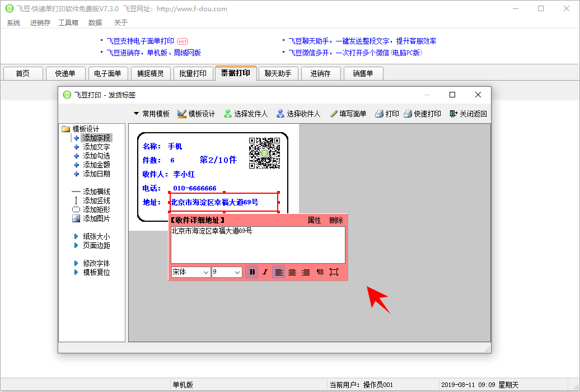
Task: Switch to the 批量打印 tab
Action: [193, 73]
